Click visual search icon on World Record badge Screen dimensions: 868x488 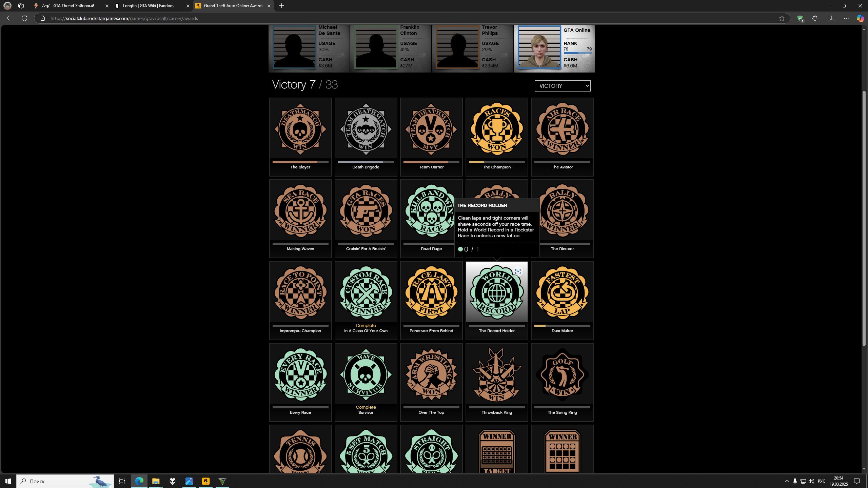(x=517, y=271)
